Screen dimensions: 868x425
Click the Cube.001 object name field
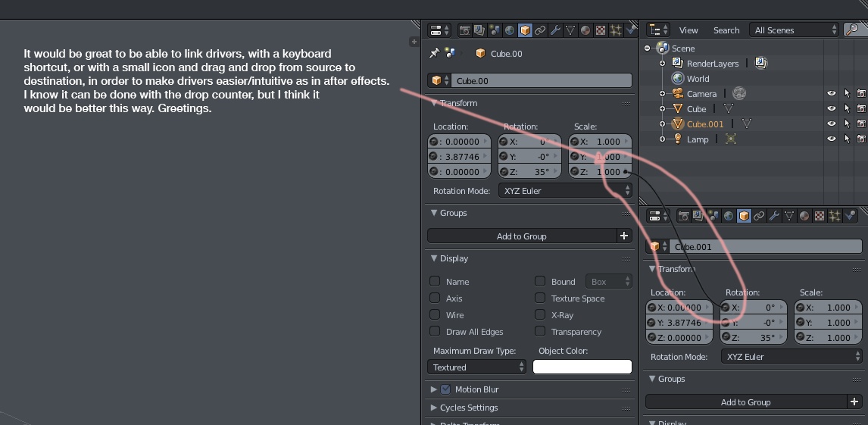(766, 247)
